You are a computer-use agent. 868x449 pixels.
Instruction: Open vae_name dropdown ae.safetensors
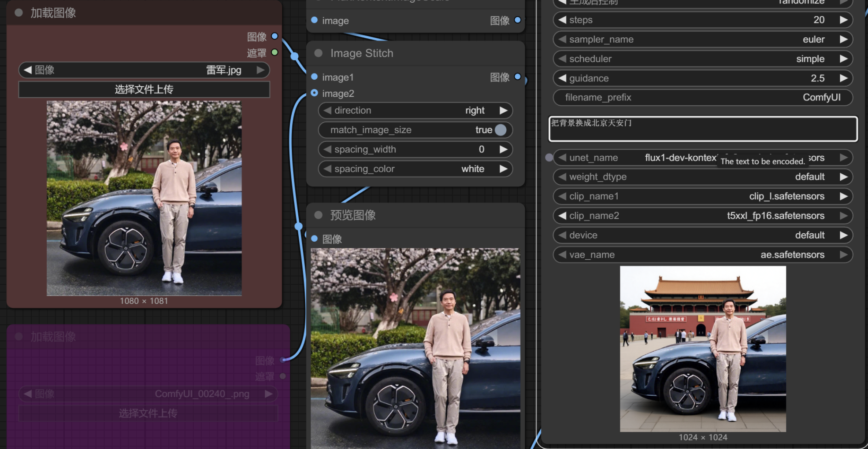(x=703, y=255)
